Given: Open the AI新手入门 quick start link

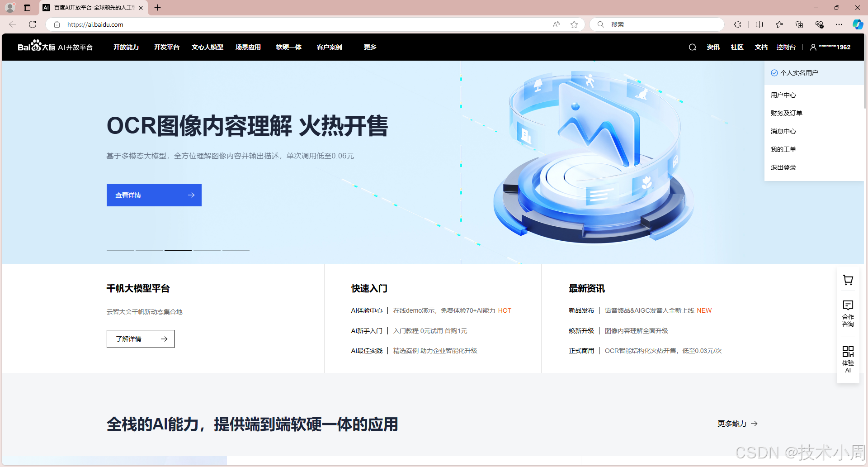Looking at the screenshot, I should [x=367, y=331].
